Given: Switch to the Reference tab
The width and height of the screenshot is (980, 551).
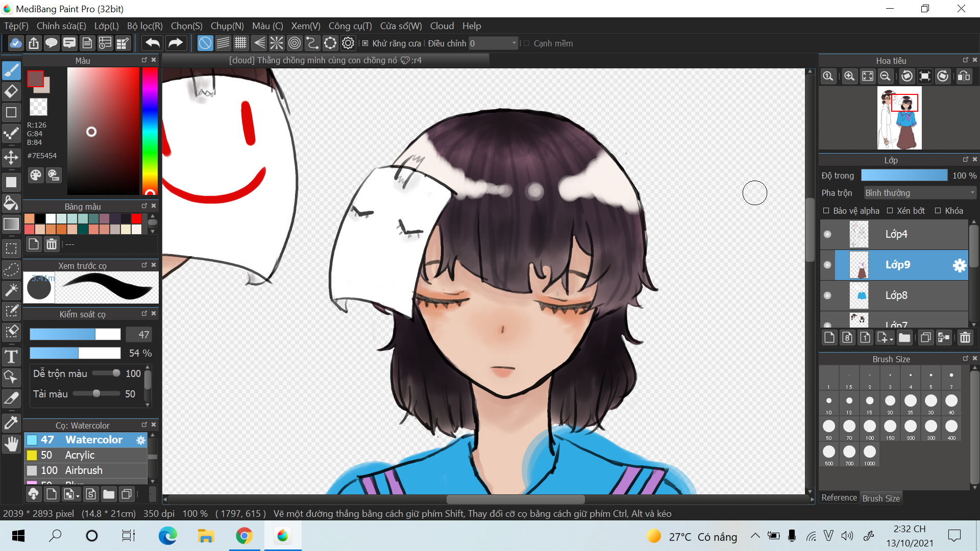Looking at the screenshot, I should (839, 498).
